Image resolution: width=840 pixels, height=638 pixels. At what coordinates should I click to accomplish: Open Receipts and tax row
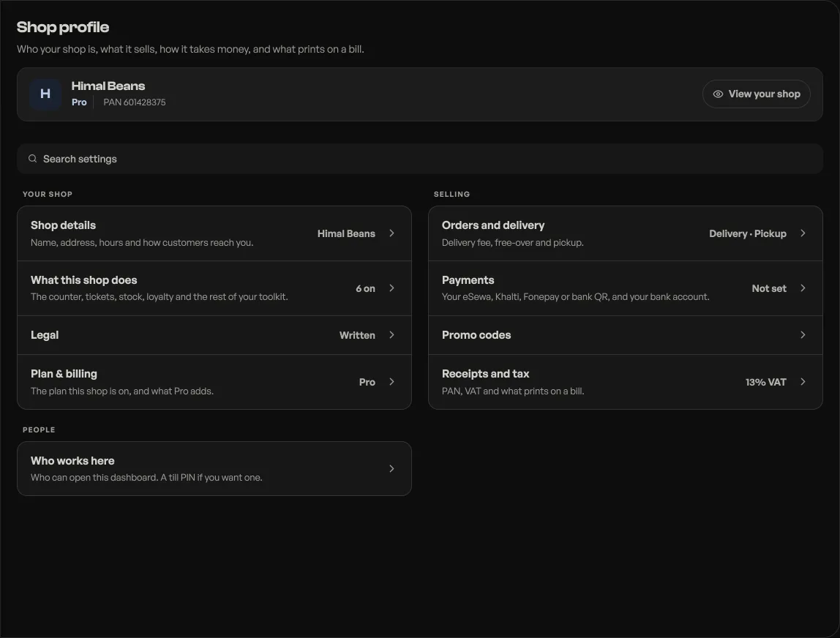point(625,382)
